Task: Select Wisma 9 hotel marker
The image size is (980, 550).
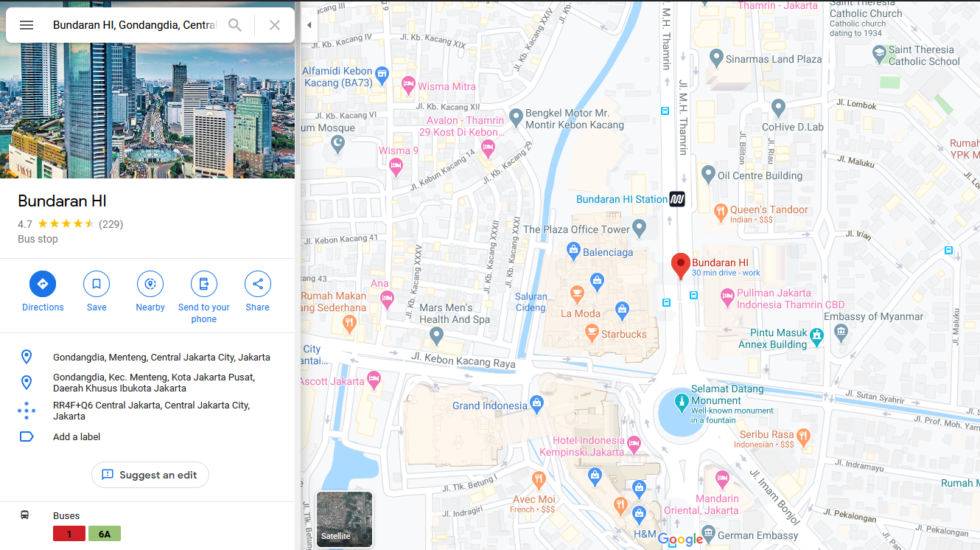Action: 396,167
